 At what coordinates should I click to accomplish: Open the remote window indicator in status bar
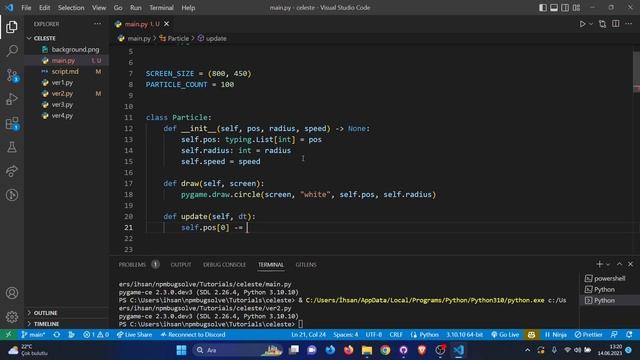pos(9,335)
